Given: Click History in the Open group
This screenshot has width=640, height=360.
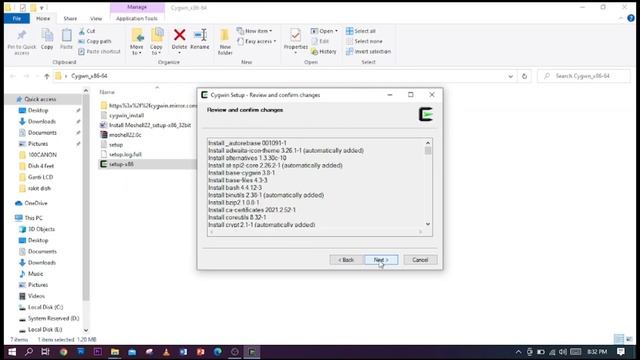Looking at the screenshot, I should 324,51.
